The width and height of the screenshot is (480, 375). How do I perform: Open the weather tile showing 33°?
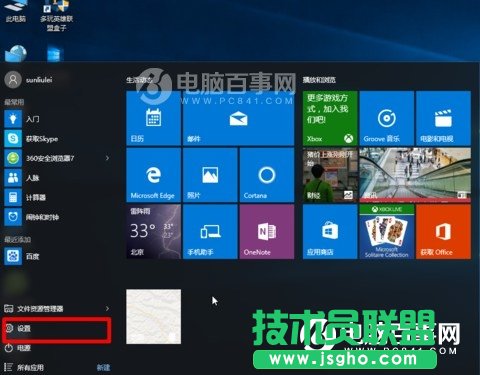[x=154, y=232]
